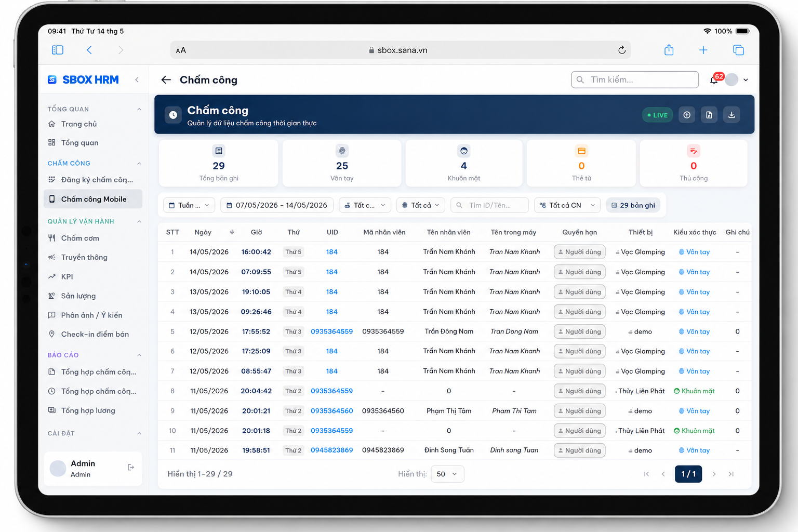798x532 pixels.
Task: Open Chấm công Mobile menu item
Action: tap(93, 199)
